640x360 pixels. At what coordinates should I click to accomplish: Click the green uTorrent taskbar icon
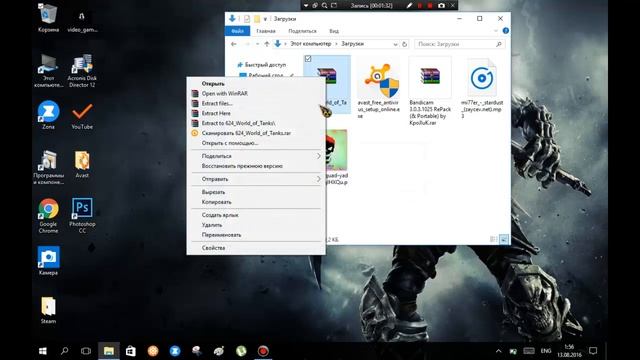coord(241,351)
